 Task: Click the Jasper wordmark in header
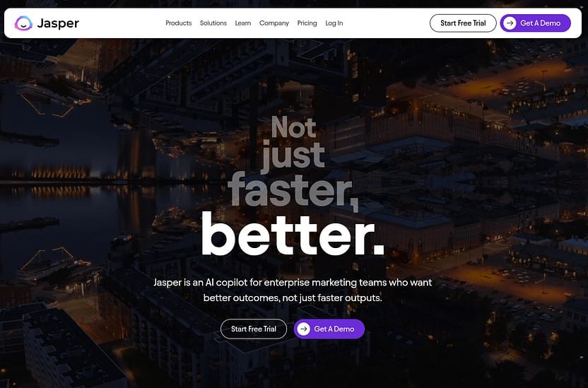(x=58, y=23)
